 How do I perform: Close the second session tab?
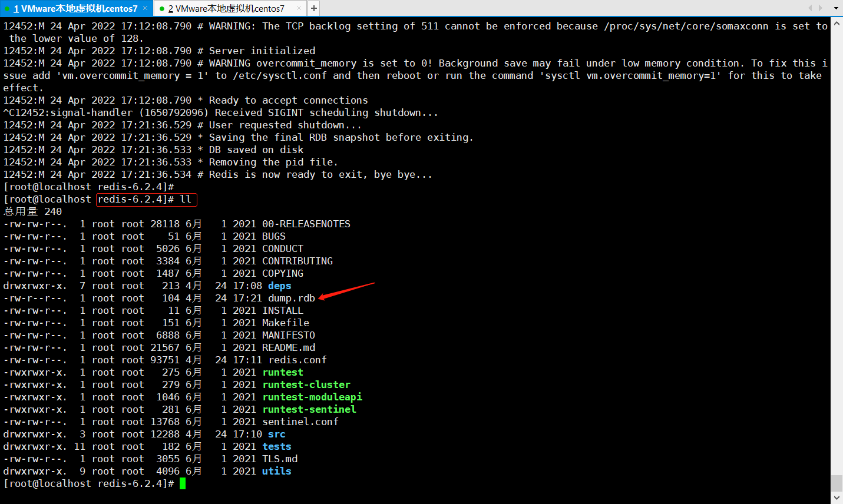pos(299,8)
